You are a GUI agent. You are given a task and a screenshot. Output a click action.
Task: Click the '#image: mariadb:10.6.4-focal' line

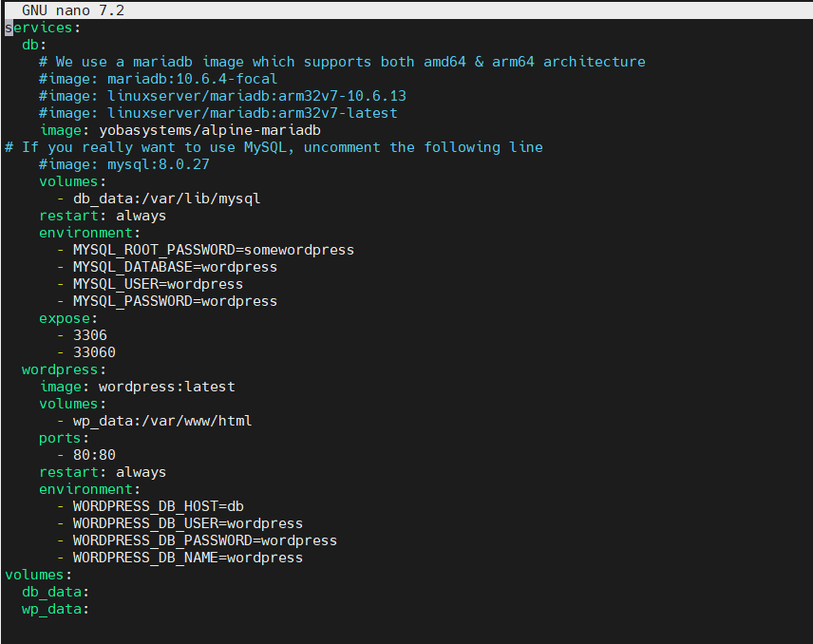click(x=159, y=79)
